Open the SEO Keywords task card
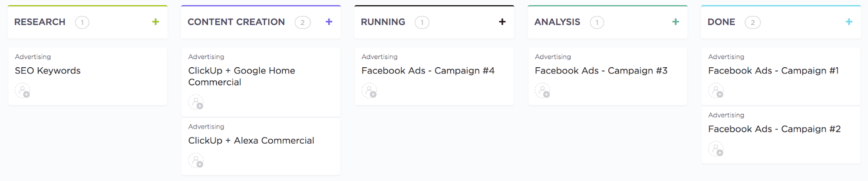The image size is (868, 181). [48, 71]
